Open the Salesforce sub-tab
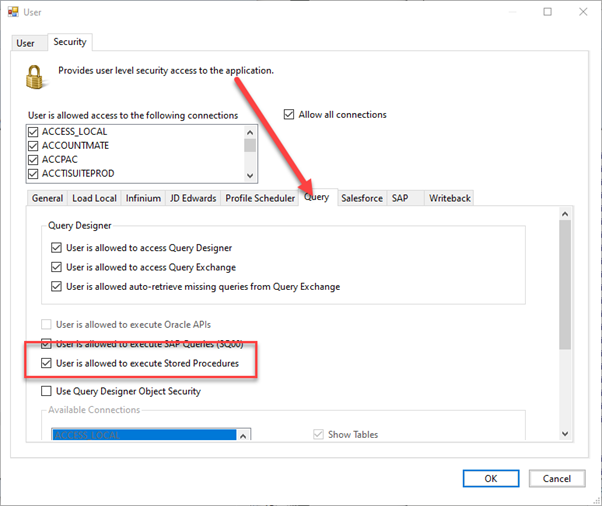The height and width of the screenshot is (506, 602). click(362, 198)
